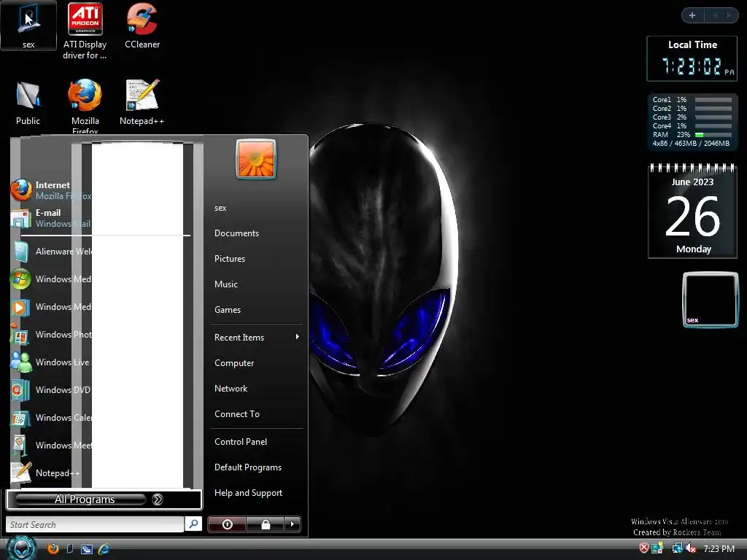Launch Internet Explorer from Quick Launch
The image size is (747, 560).
(x=104, y=548)
